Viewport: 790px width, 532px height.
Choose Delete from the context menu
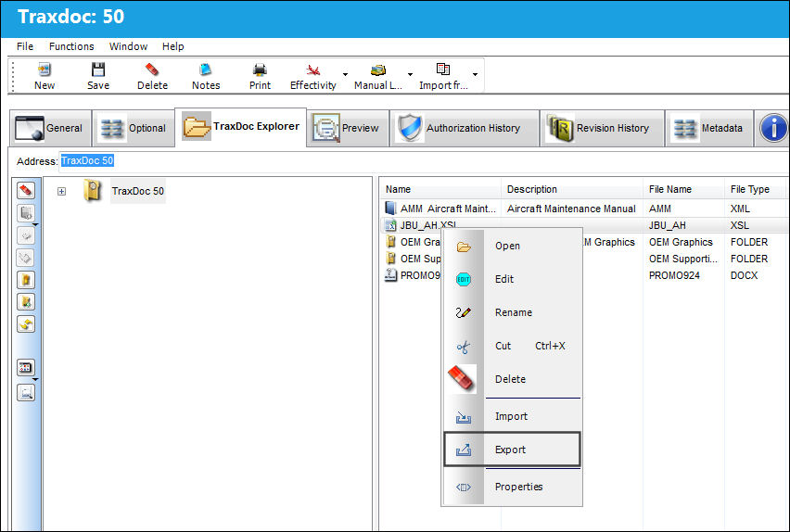coord(512,379)
